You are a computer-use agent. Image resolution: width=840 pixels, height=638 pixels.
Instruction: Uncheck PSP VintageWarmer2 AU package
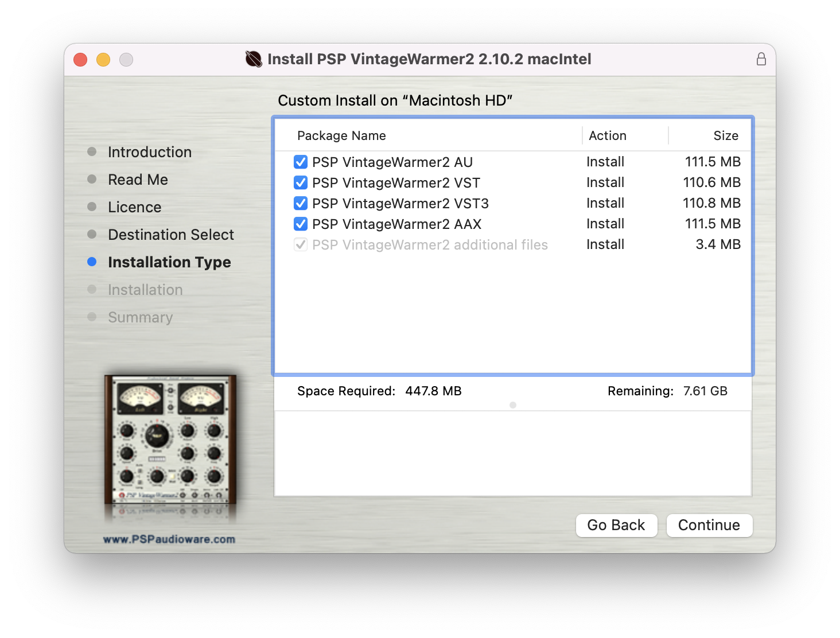pyautogui.click(x=301, y=162)
